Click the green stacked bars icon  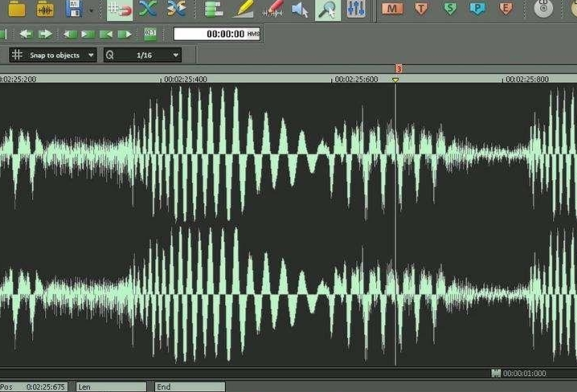(x=214, y=9)
